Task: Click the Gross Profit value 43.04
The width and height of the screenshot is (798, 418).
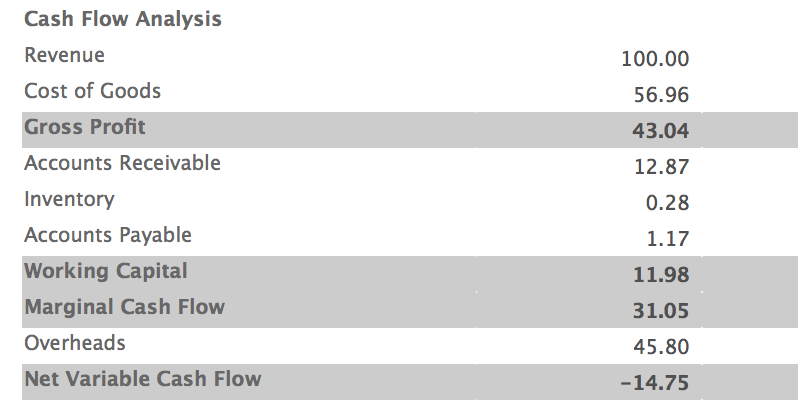Action: coord(661,131)
